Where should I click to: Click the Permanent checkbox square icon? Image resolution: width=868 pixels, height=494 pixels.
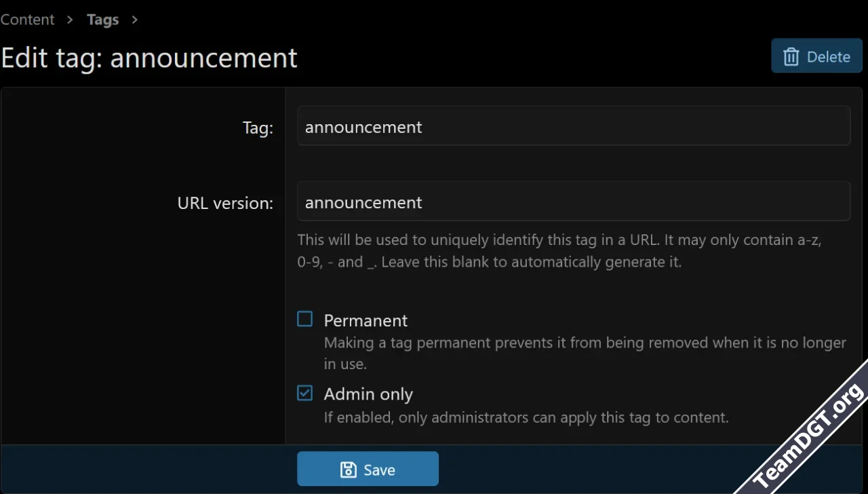tap(304, 318)
